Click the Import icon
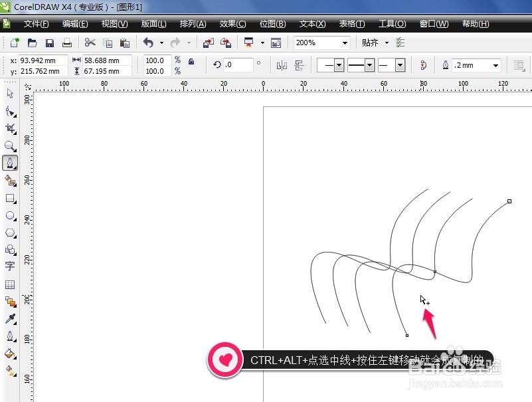Viewport: 532px width, 402px height. click(208, 43)
